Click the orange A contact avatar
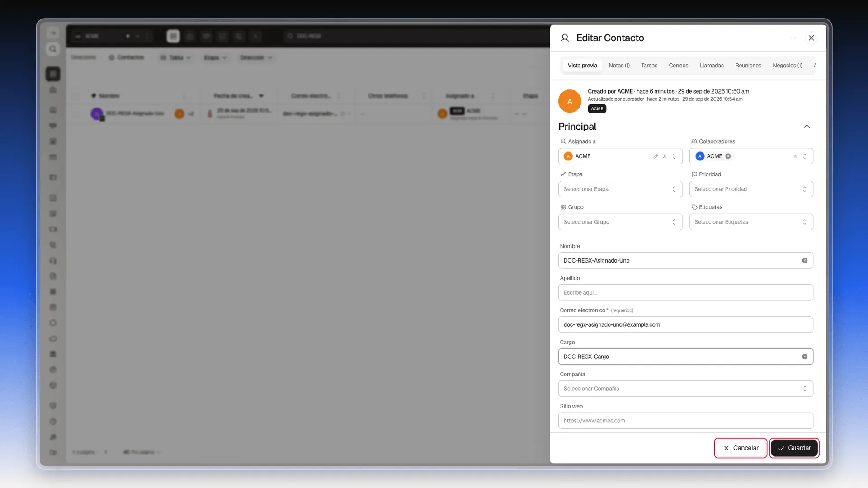 [x=570, y=101]
